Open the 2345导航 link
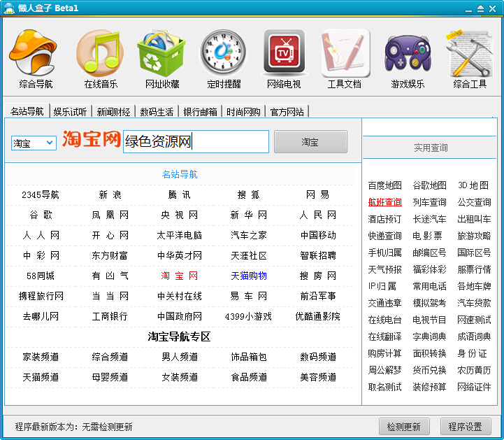 [x=41, y=194]
